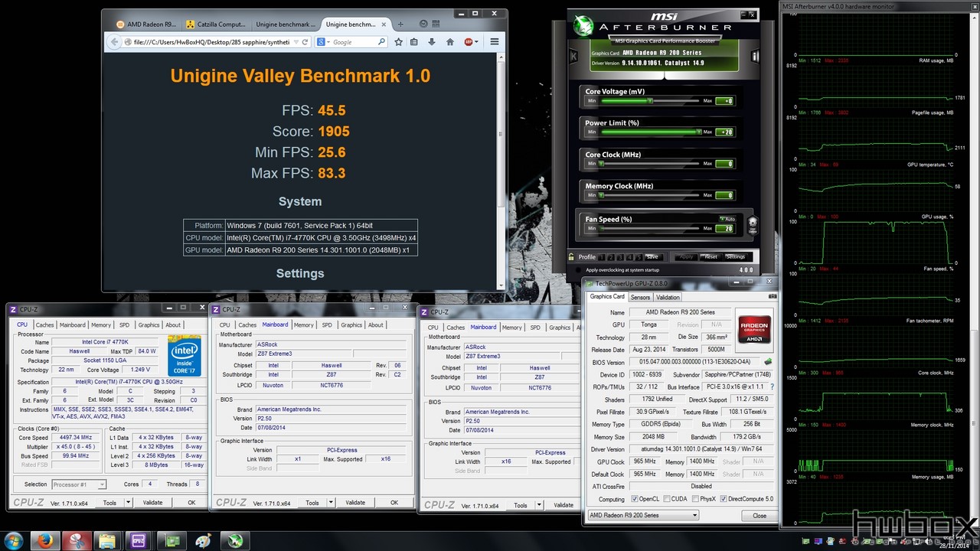Screen dimensions: 980x551
Task: Open the Paint taskbar icon
Action: (204, 541)
